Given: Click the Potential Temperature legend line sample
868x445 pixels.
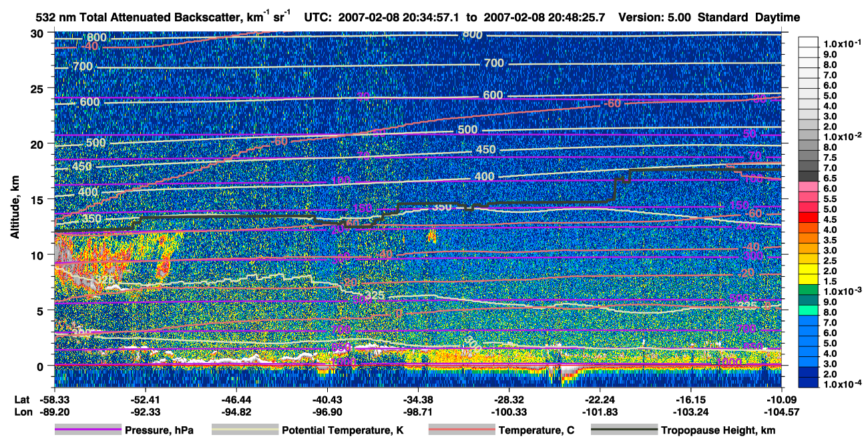Looking at the screenshot, I should coord(245,430).
